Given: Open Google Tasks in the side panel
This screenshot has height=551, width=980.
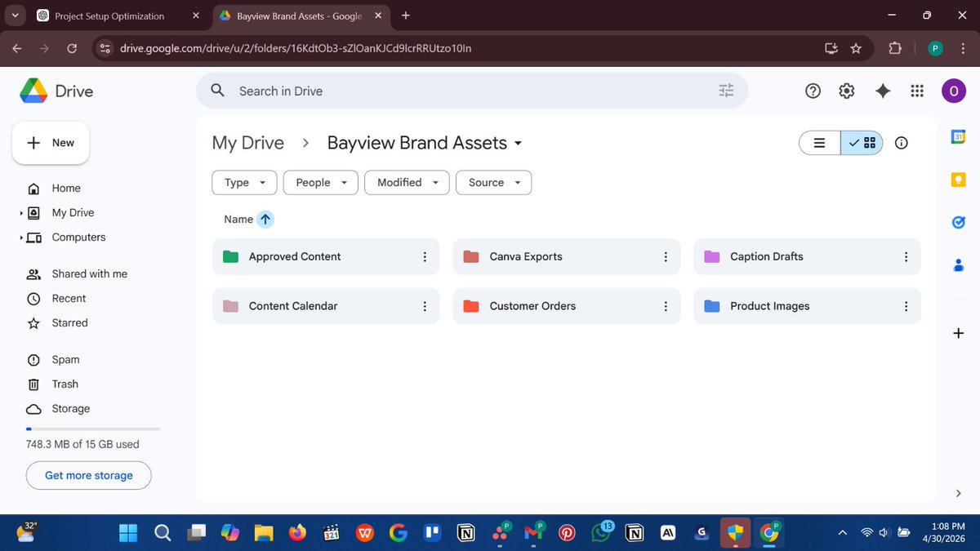Looking at the screenshot, I should pos(958,221).
